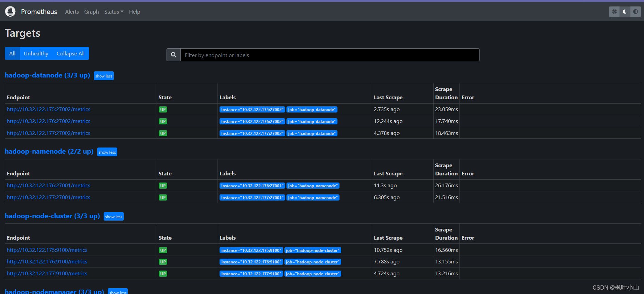
Task: Open endpoint 10.32.122.176:9100/metrics
Action: coord(47,262)
